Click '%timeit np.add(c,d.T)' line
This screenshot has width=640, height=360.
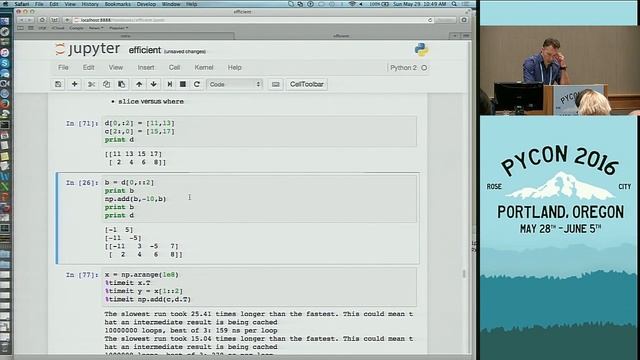pos(148,299)
